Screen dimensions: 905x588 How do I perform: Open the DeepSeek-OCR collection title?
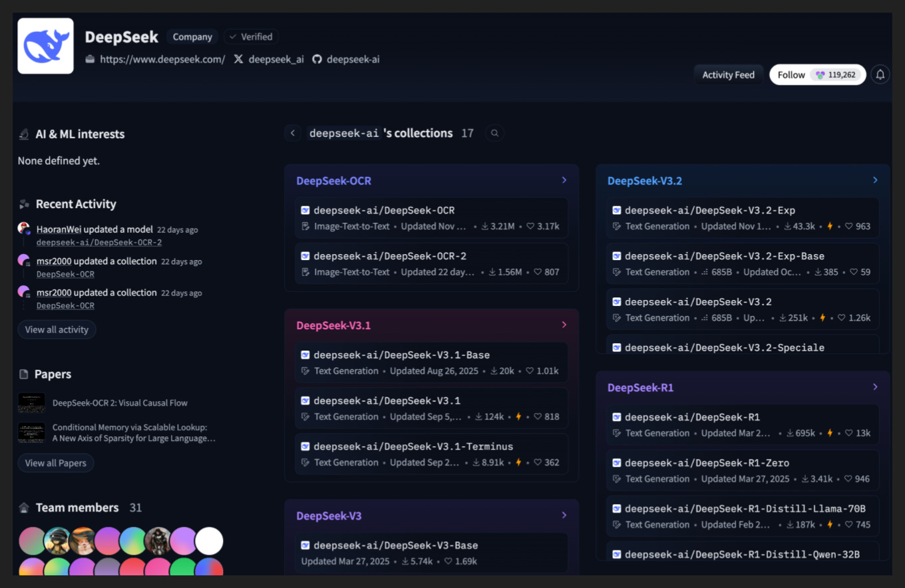pyautogui.click(x=333, y=181)
